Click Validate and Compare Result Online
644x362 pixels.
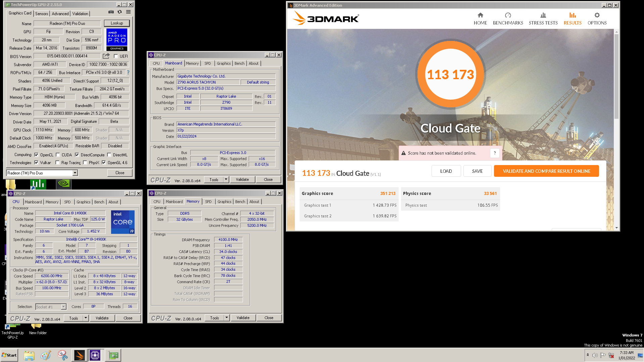[546, 171]
